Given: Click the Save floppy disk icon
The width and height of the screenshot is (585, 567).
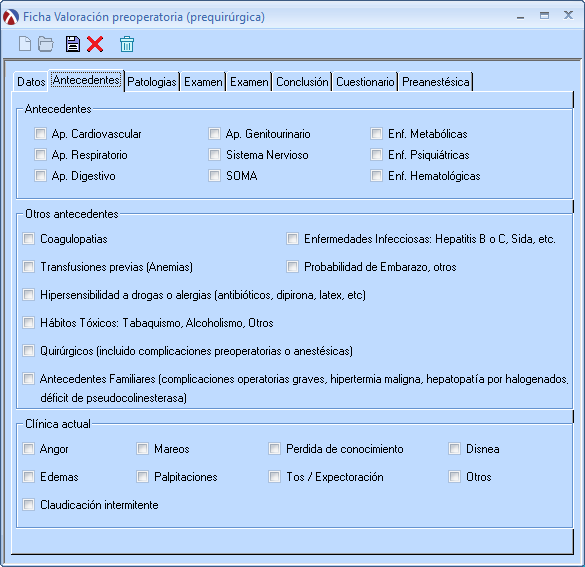Looking at the screenshot, I should point(73,44).
